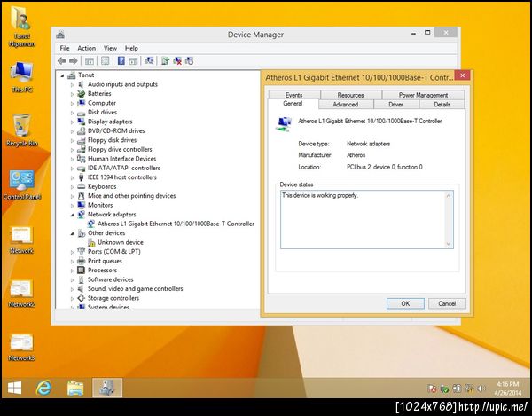Open This PC desktop icon
532x416 pixels.
click(21, 77)
